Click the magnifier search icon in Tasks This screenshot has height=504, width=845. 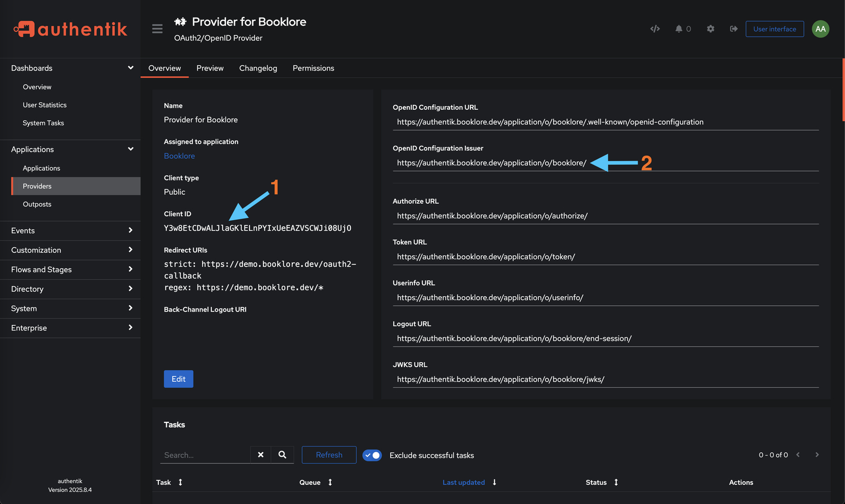[282, 455]
